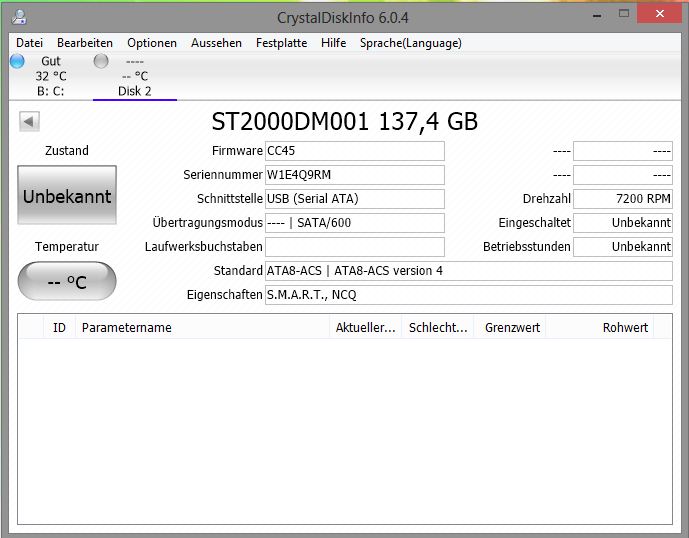689x538 pixels.
Task: Click the Seriennummer field W1E4Q9RM
Action: click(x=355, y=175)
